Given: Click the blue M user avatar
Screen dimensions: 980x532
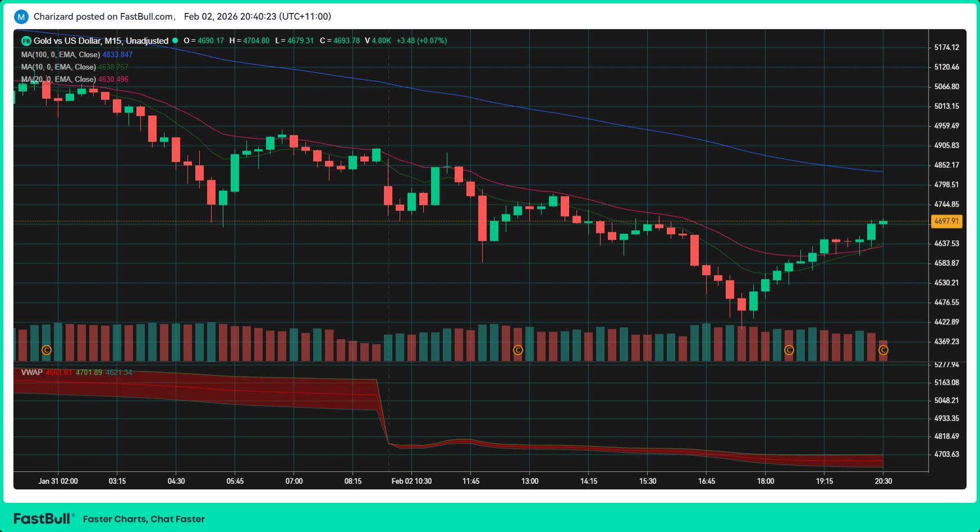Looking at the screenshot, I should (x=21, y=17).
